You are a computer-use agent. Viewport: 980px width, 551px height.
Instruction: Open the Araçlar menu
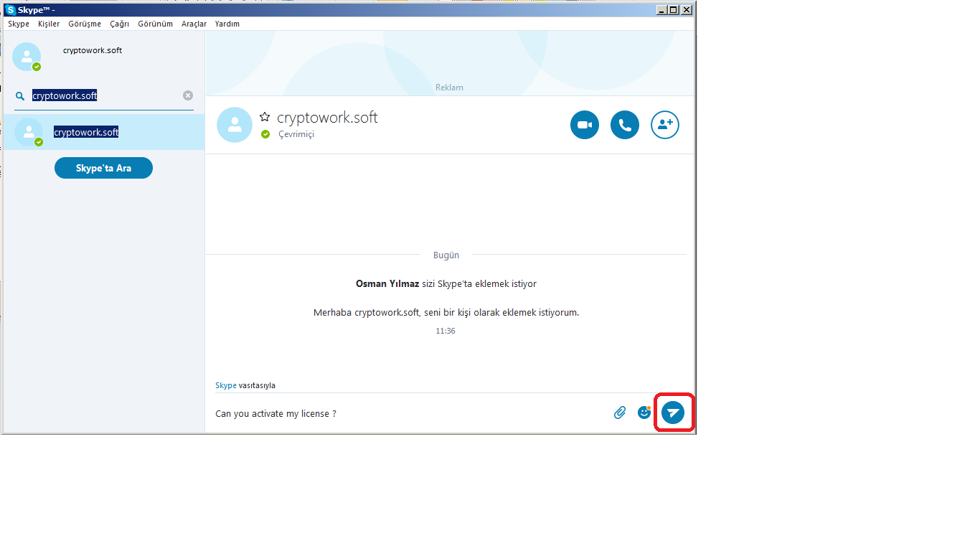click(x=194, y=24)
